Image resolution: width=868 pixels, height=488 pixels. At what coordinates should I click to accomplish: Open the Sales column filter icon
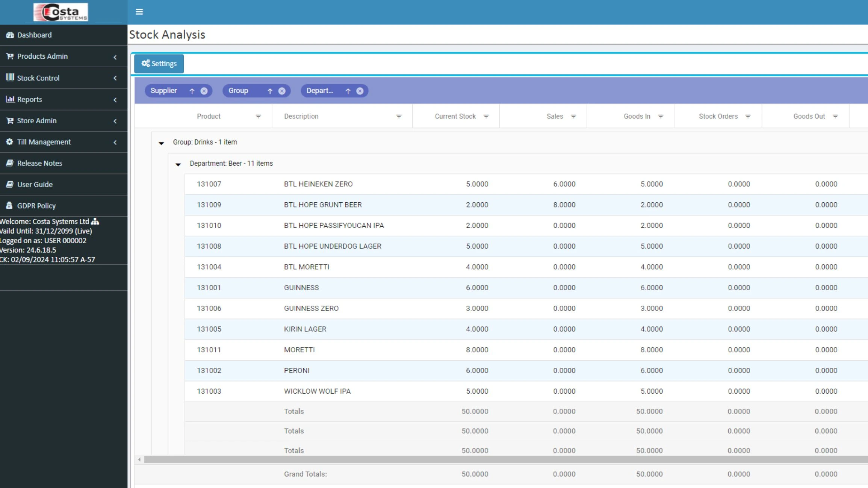coord(573,117)
